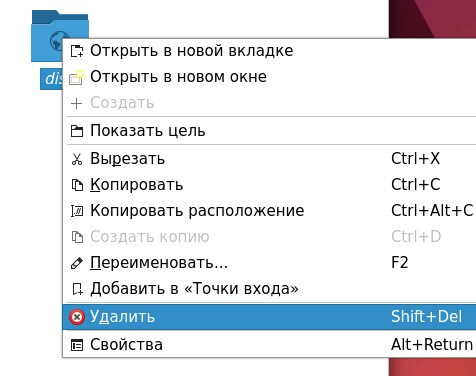The height and width of the screenshot is (376, 476).
Task: Choose 'Копировать расположение' entry
Action: (269, 211)
